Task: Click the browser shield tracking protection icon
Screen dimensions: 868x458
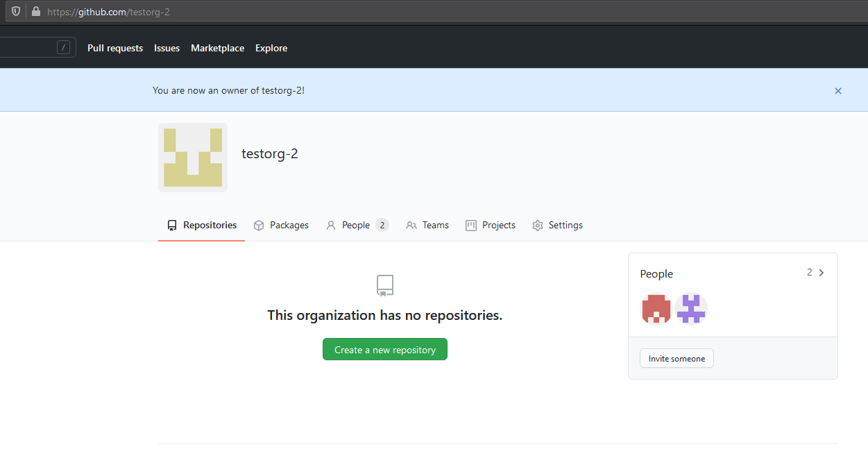Action: 16,12
